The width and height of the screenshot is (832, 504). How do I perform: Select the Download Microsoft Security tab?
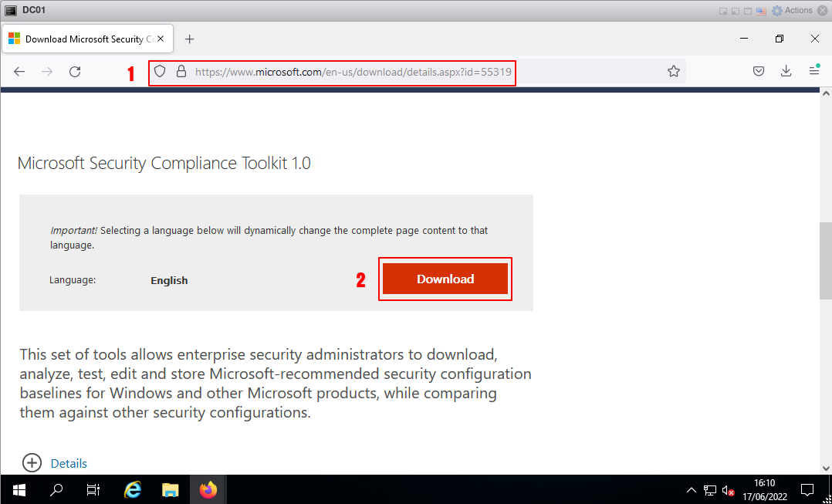coord(83,39)
